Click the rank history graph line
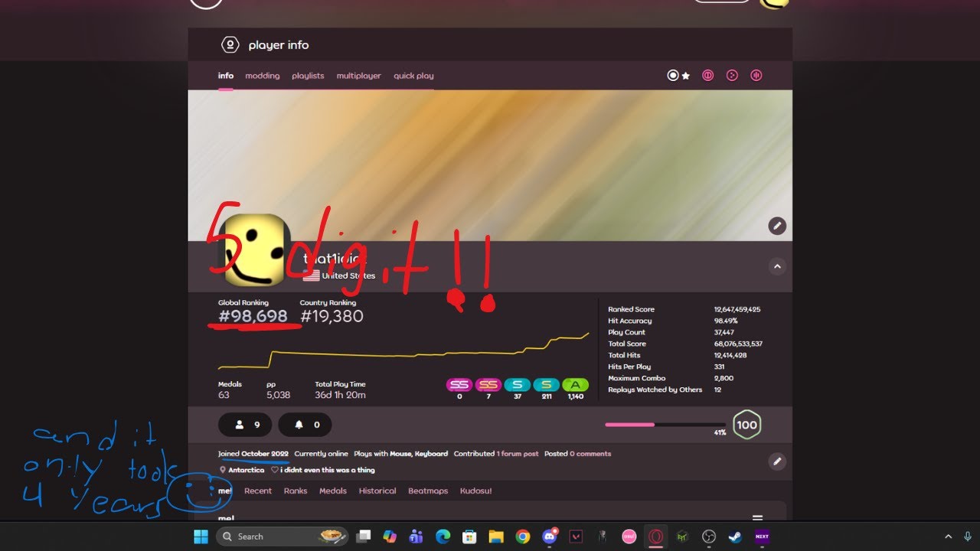 [x=403, y=352]
